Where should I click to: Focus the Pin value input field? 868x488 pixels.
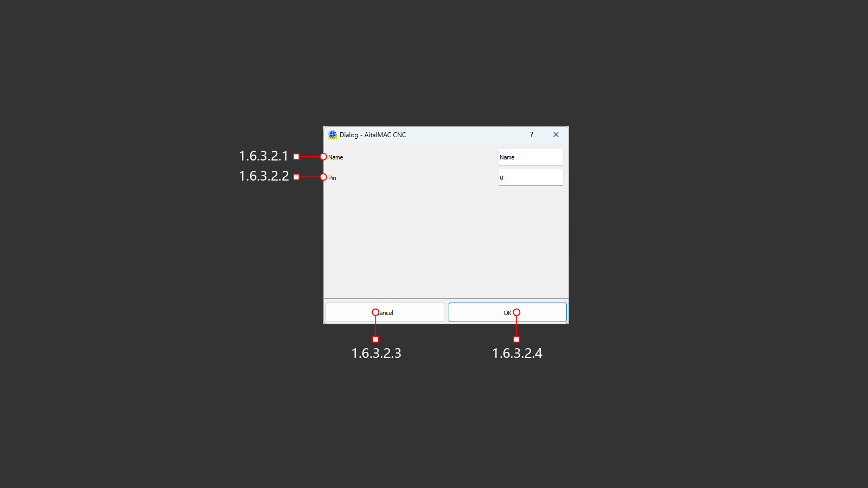[531, 177]
